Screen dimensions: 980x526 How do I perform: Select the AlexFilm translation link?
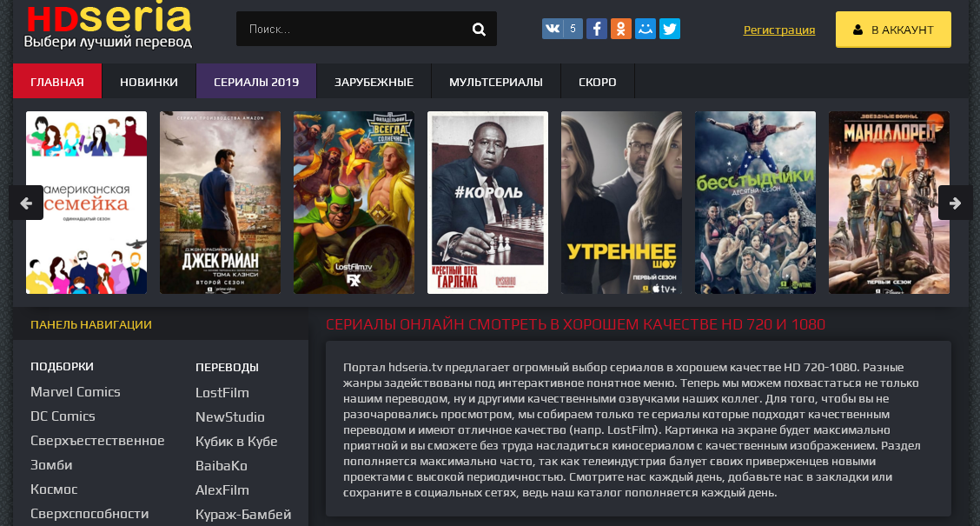pos(222,490)
